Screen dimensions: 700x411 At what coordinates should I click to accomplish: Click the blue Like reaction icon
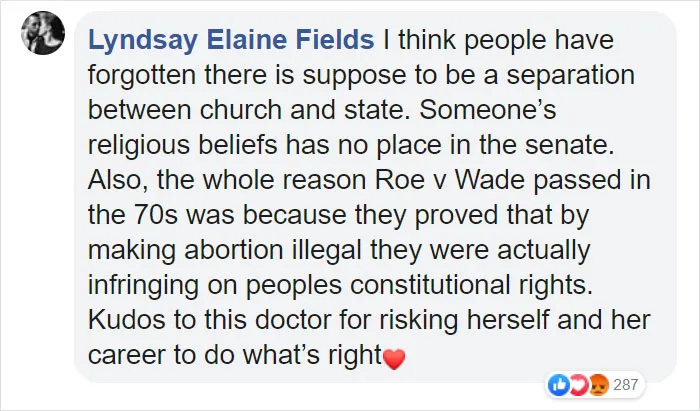tap(558, 385)
